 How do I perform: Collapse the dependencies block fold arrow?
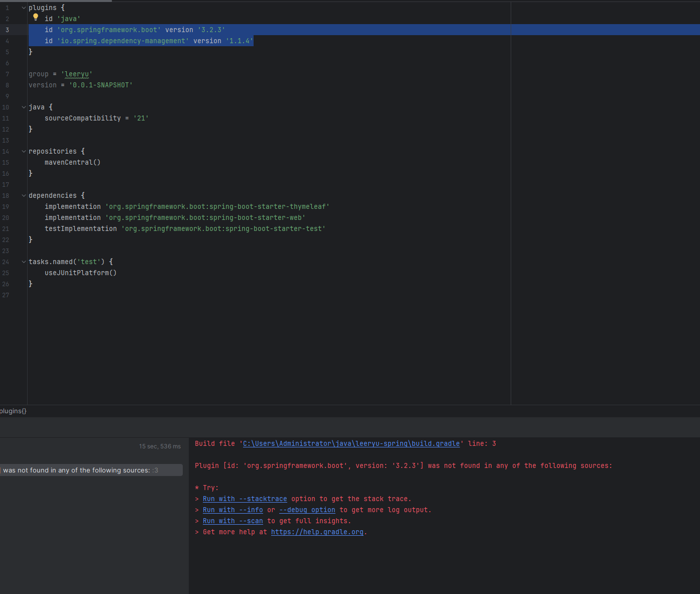(24, 196)
